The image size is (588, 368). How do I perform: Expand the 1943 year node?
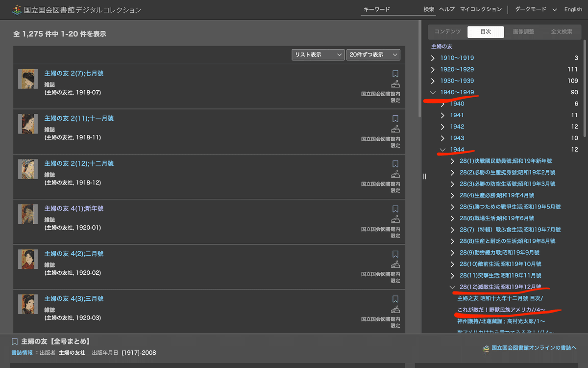click(x=443, y=138)
